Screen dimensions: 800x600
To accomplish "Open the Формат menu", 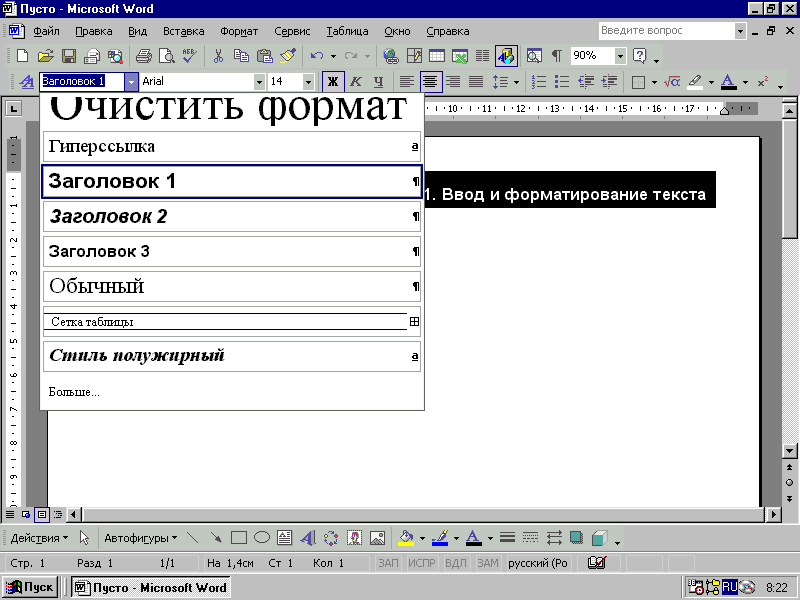I will (x=239, y=31).
